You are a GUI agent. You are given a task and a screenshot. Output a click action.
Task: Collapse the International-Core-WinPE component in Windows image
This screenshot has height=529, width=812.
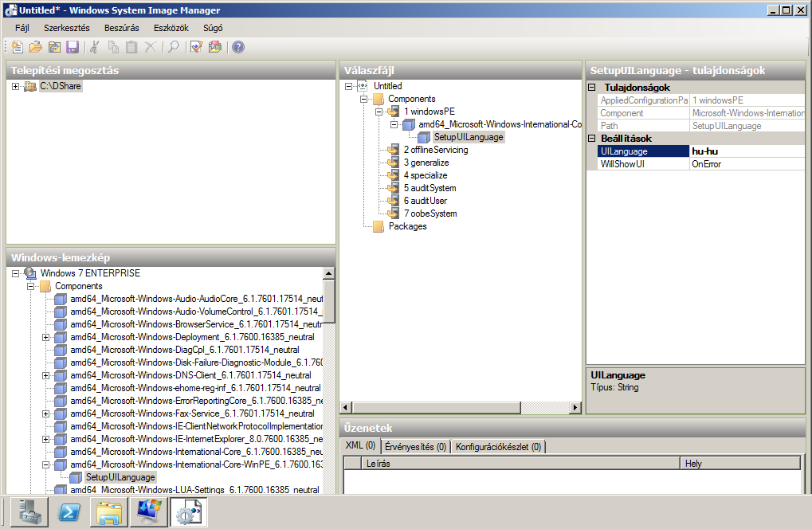[x=45, y=464]
